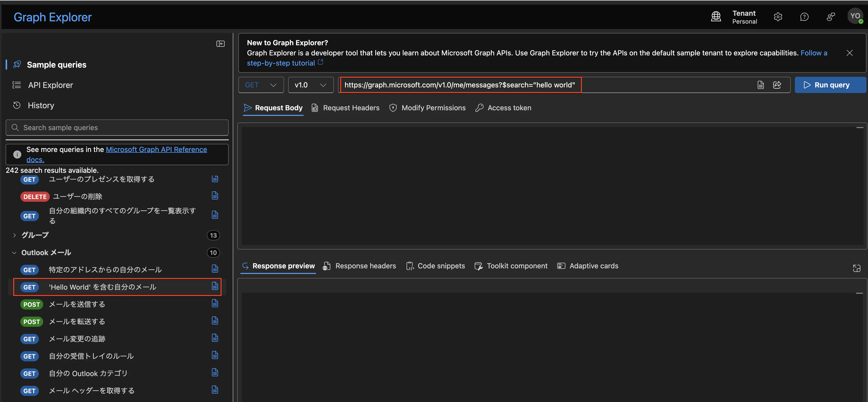Open the Graph Explorer title link

[53, 17]
